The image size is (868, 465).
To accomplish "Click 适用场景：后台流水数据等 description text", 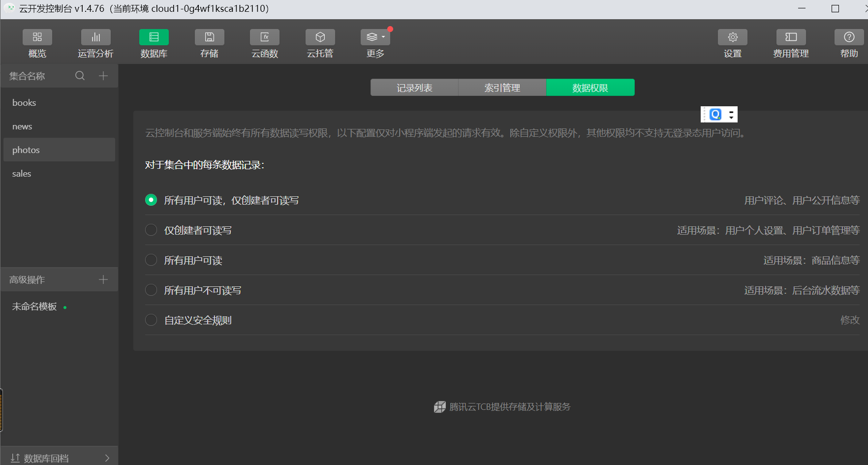I will (802, 290).
